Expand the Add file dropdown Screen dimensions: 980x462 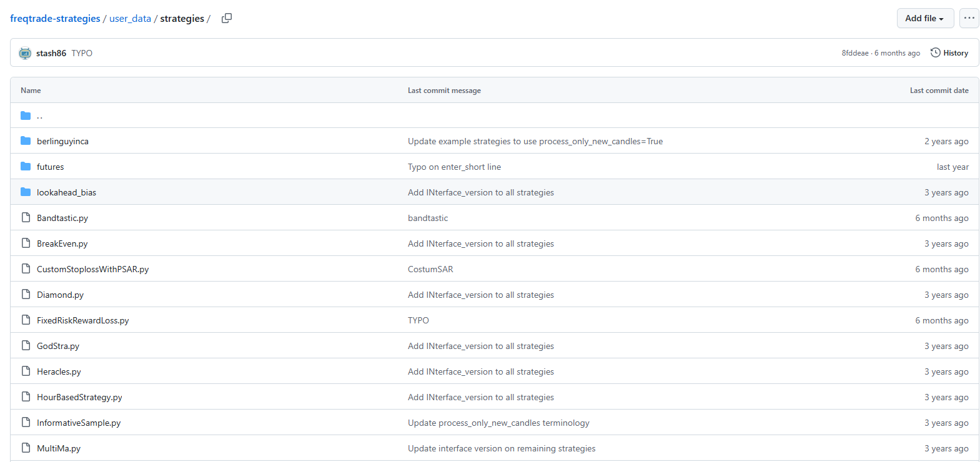point(924,18)
